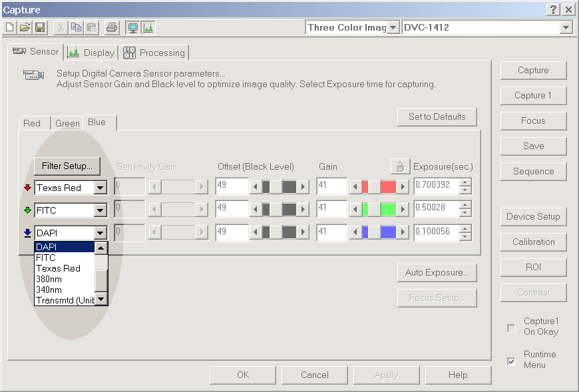Select 380nm from the filter list
The image size is (579, 392).
coord(49,279)
